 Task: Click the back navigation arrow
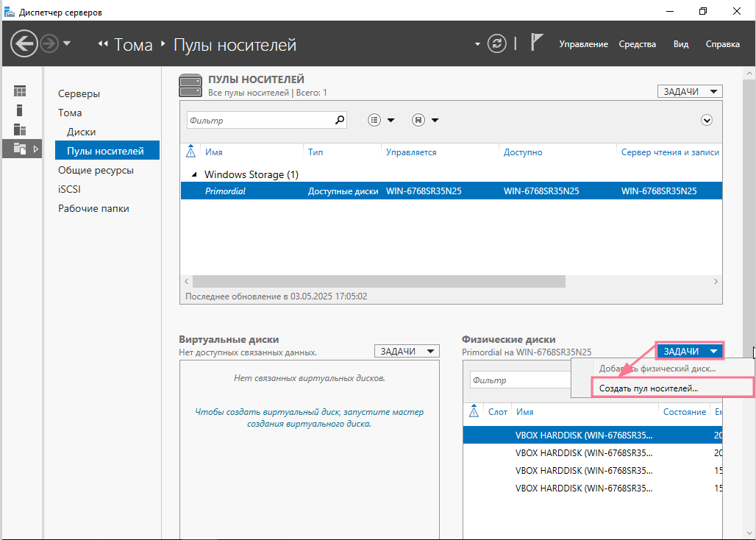click(24, 44)
